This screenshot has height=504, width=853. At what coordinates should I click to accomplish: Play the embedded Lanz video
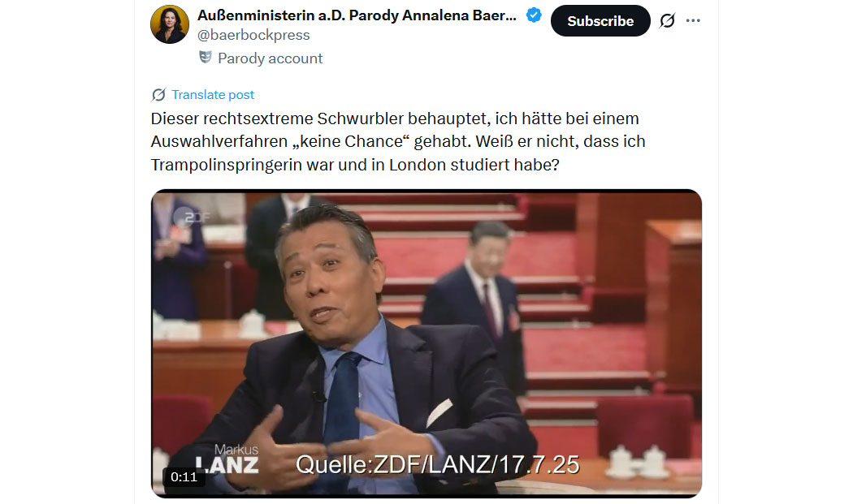(x=426, y=343)
